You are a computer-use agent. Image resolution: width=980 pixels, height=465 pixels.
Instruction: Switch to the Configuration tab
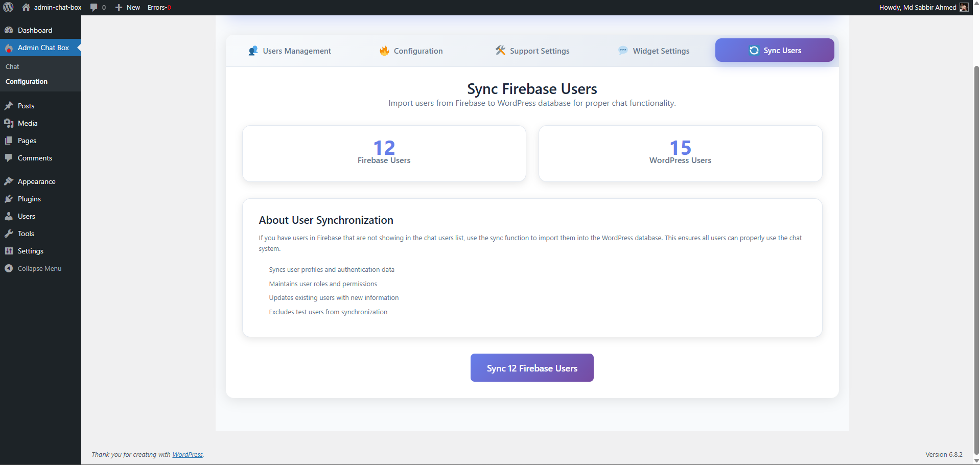tap(411, 51)
